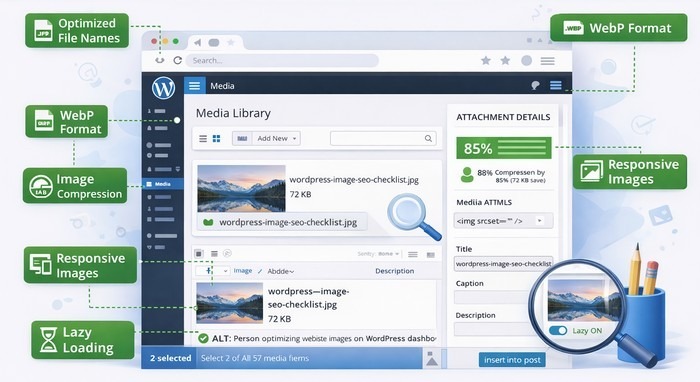This screenshot has height=382, width=700.
Task: Edit the Title field in Attachment Details
Action: point(504,264)
